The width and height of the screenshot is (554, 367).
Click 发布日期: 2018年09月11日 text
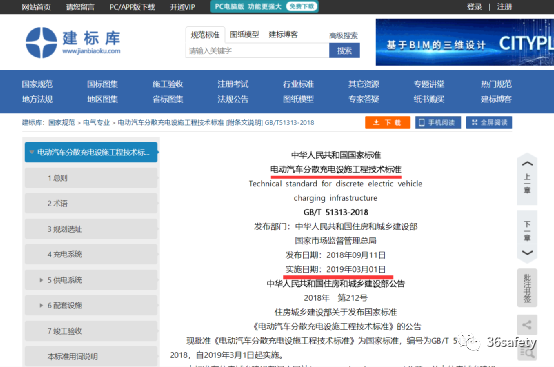coord(335,255)
